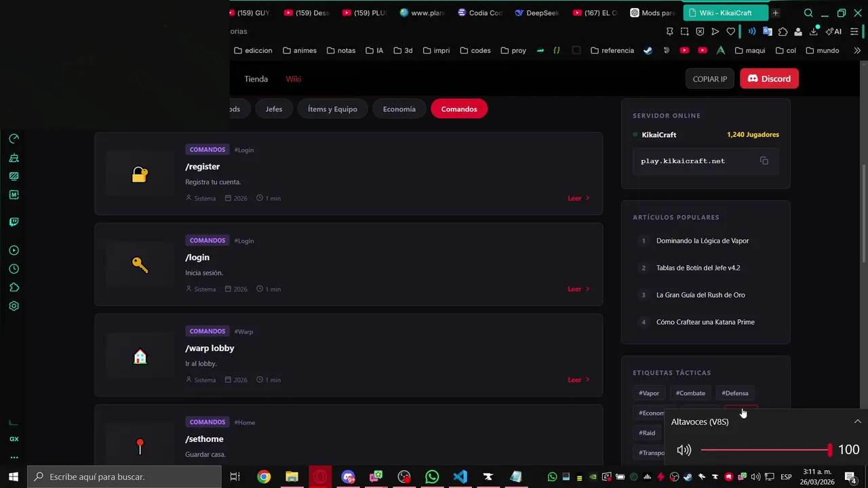Image resolution: width=868 pixels, height=488 pixels.
Task: Click Leer link for /warp lobby
Action: [578, 380]
